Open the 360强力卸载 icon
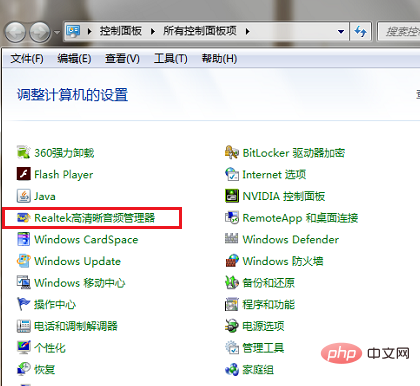Screen dimensions: 420x386 click(x=24, y=153)
